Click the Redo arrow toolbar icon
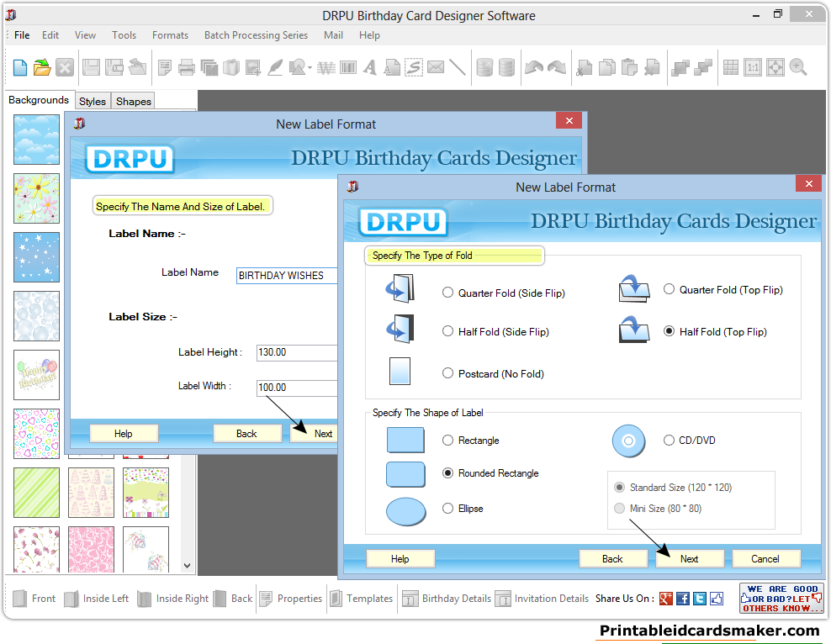This screenshot has width=831, height=644. coord(557,68)
